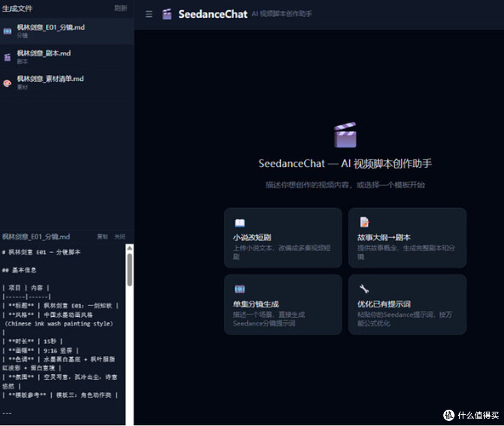Open the hamburger menu in the header
504x426 pixels.
pyautogui.click(x=149, y=14)
